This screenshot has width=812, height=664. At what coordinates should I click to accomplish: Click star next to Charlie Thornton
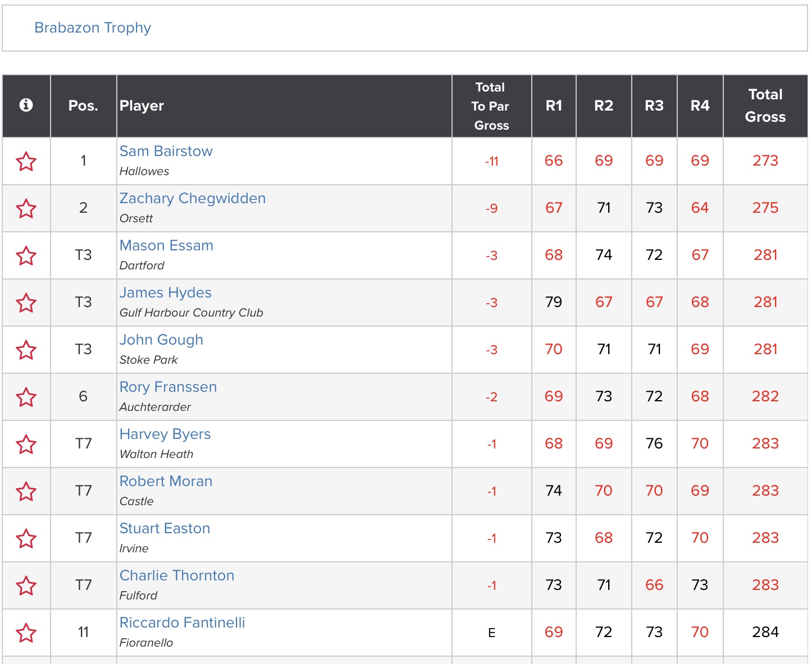(x=26, y=586)
